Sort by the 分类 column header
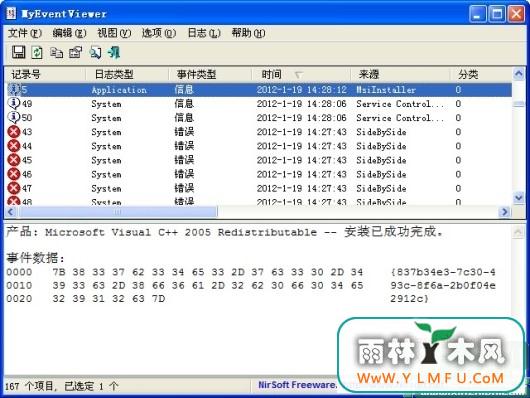 coord(481,74)
